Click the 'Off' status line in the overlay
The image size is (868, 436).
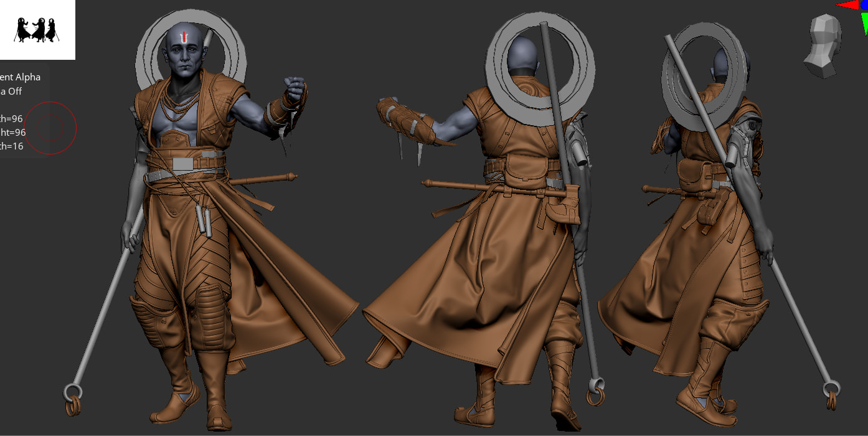point(12,91)
